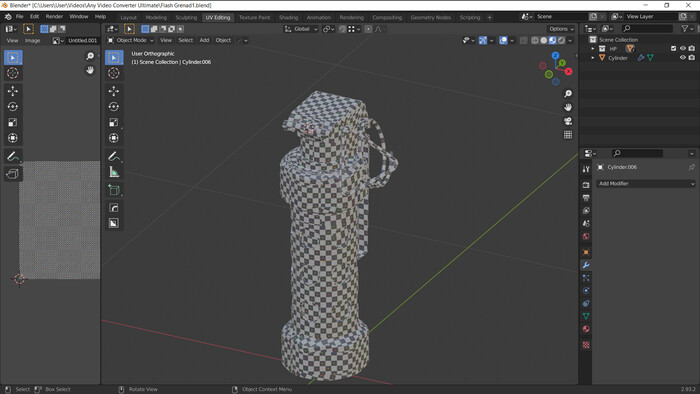Open the Object Mode dropdown
Viewport: 700px width, 394px height.
coord(130,40)
